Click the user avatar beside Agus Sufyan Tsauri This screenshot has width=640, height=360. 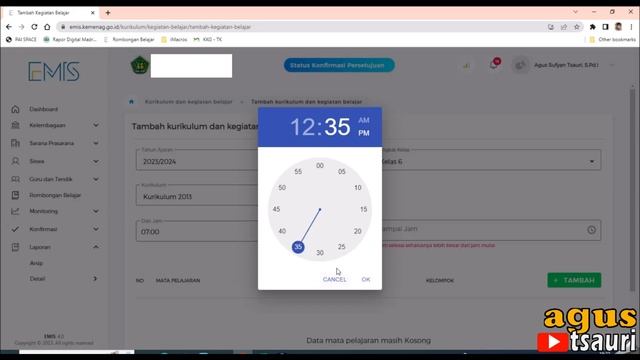pos(520,65)
